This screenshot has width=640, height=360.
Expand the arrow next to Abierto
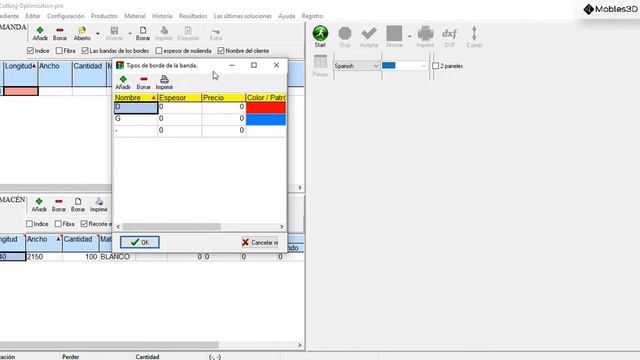point(98,34)
